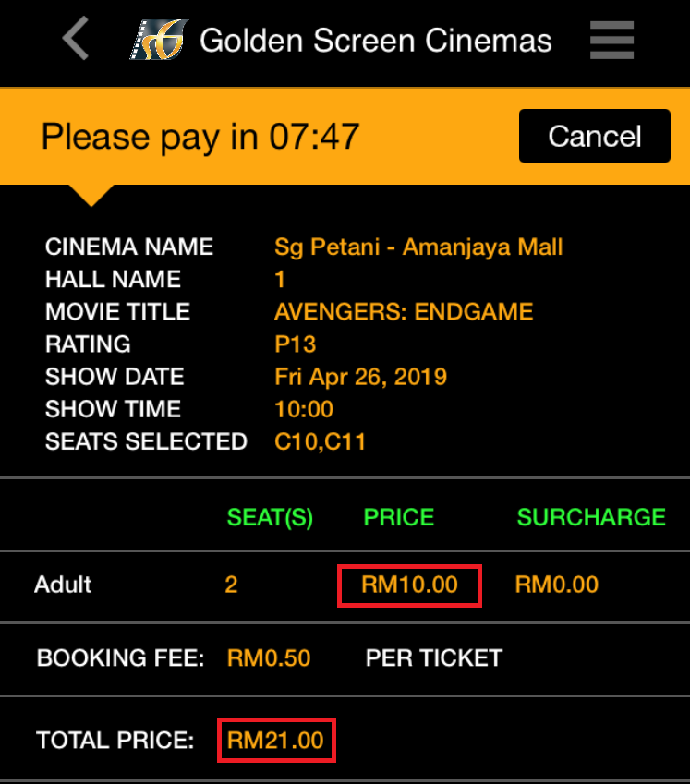Click the Golden Screen Cinemas logo
The height and width of the screenshot is (784, 690).
(159, 40)
